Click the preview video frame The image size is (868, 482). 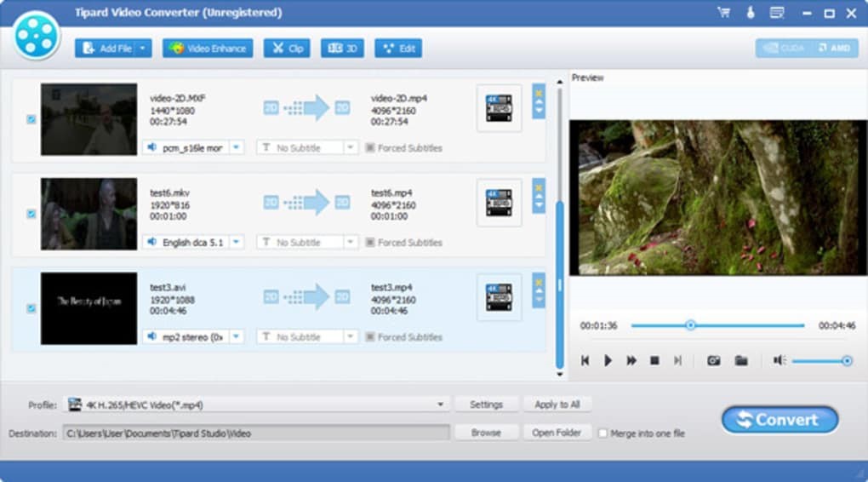tap(718, 198)
